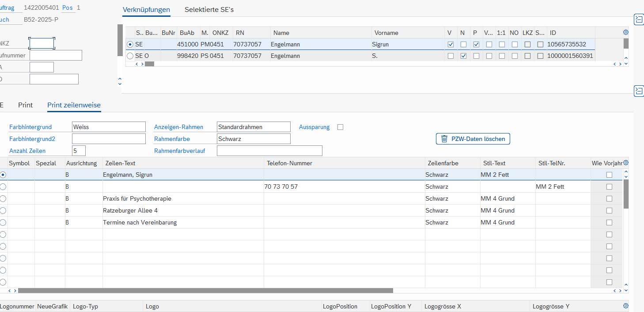Toggle Aussparung checkbox
The width and height of the screenshot is (644, 312).
(x=340, y=127)
